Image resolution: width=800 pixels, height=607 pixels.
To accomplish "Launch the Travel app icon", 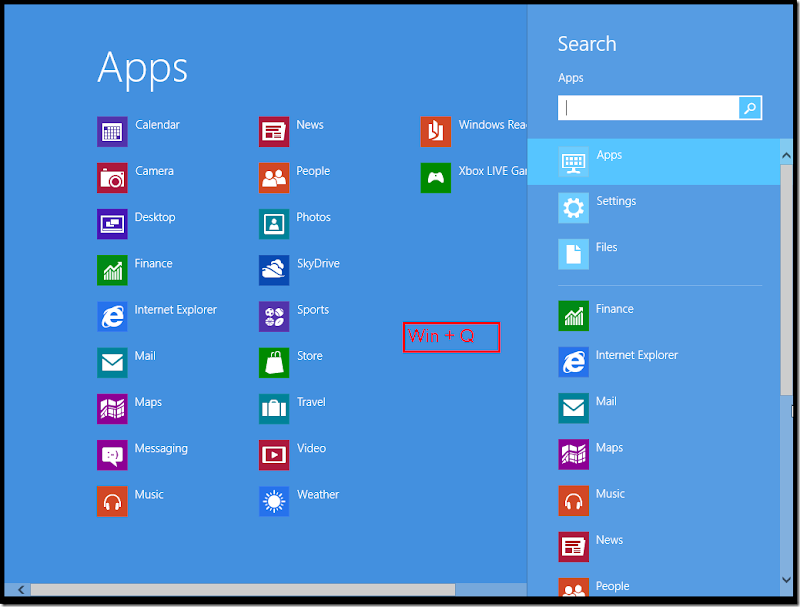I will point(274,409).
